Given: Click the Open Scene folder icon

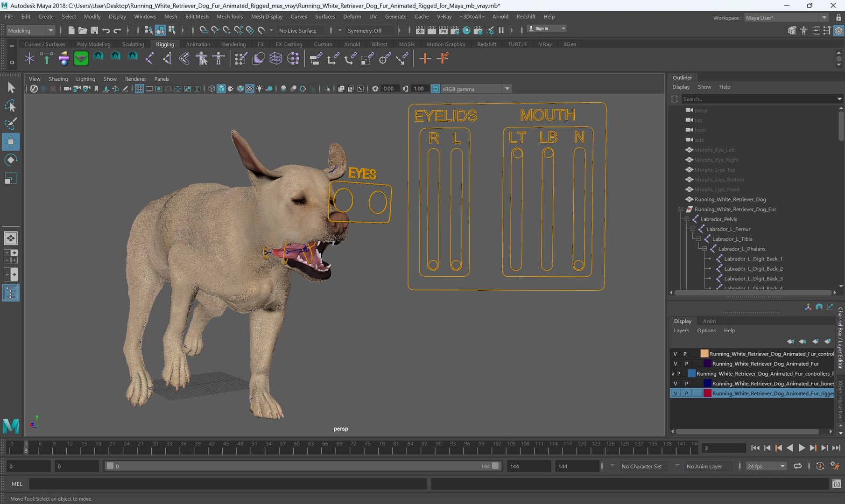Looking at the screenshot, I should [x=83, y=30].
